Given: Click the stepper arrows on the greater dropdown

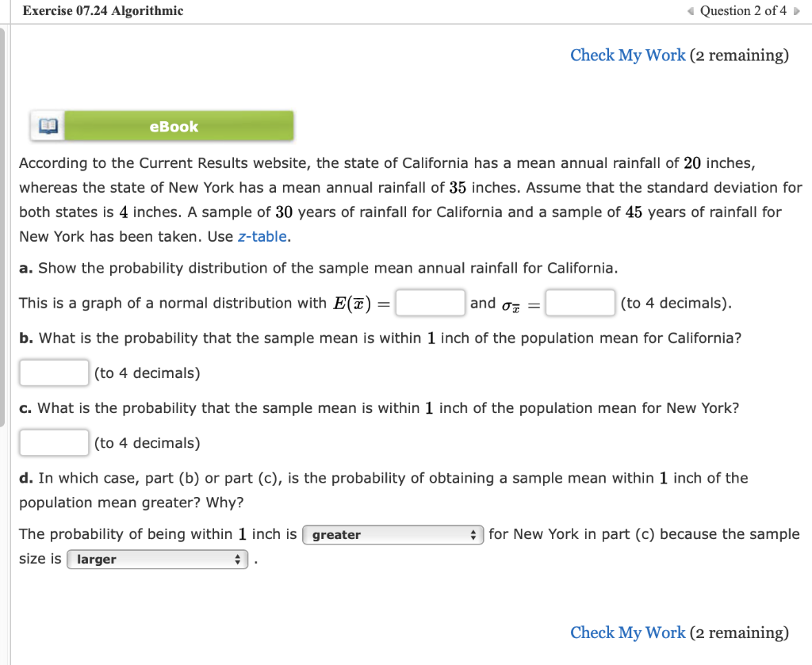Looking at the screenshot, I should tap(474, 534).
